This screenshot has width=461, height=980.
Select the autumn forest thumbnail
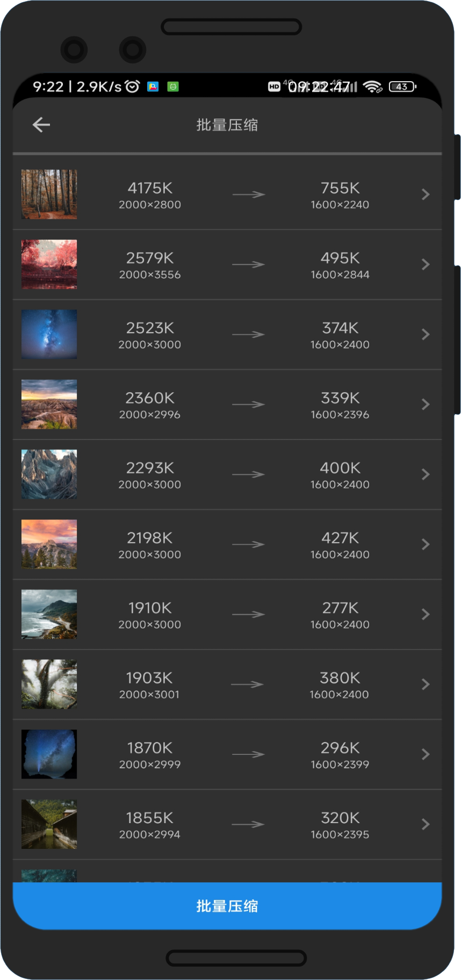49,194
